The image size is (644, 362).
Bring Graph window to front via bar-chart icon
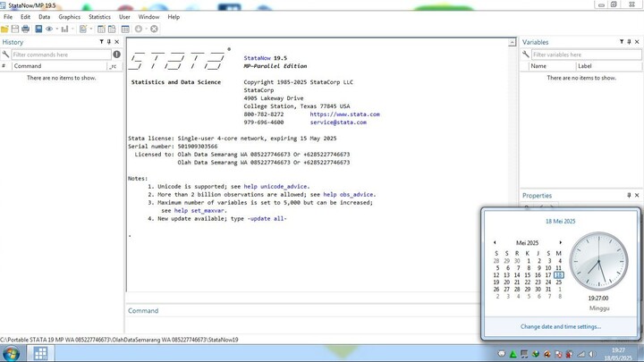[x=64, y=29]
